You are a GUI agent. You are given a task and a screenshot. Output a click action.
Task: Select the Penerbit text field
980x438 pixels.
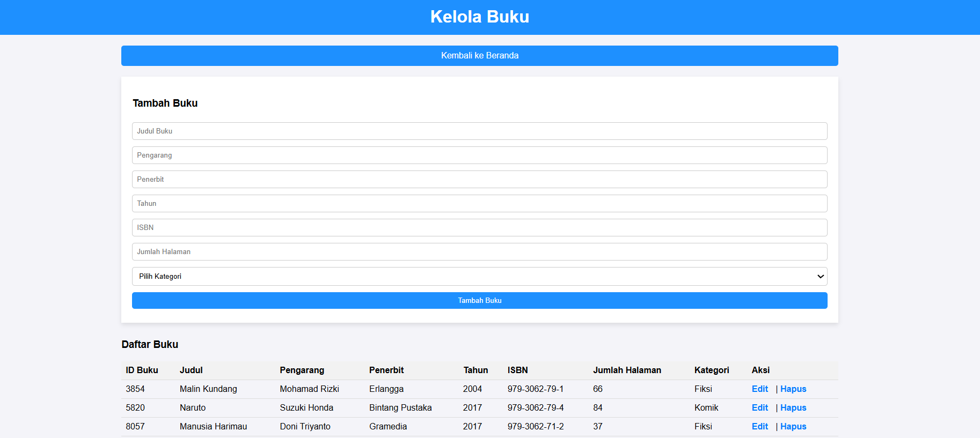coord(479,179)
